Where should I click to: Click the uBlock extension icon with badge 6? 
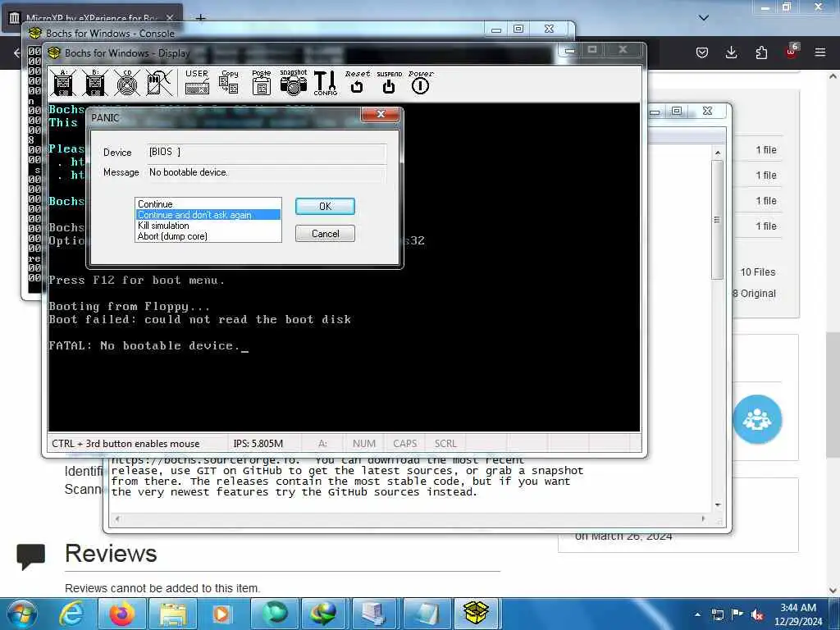pos(791,52)
